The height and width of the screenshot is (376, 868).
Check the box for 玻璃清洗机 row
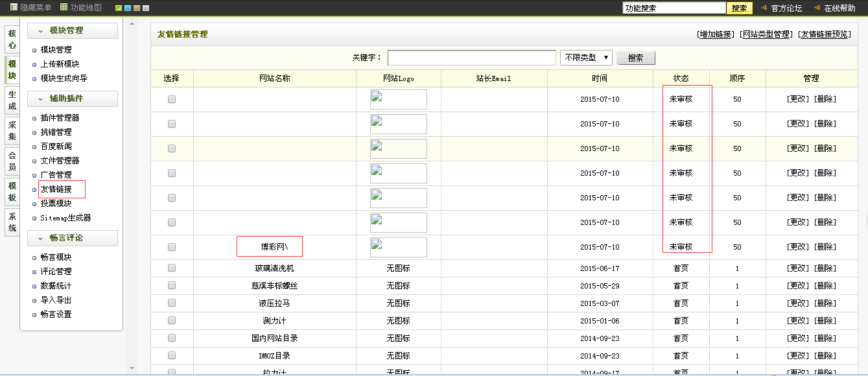(x=172, y=268)
